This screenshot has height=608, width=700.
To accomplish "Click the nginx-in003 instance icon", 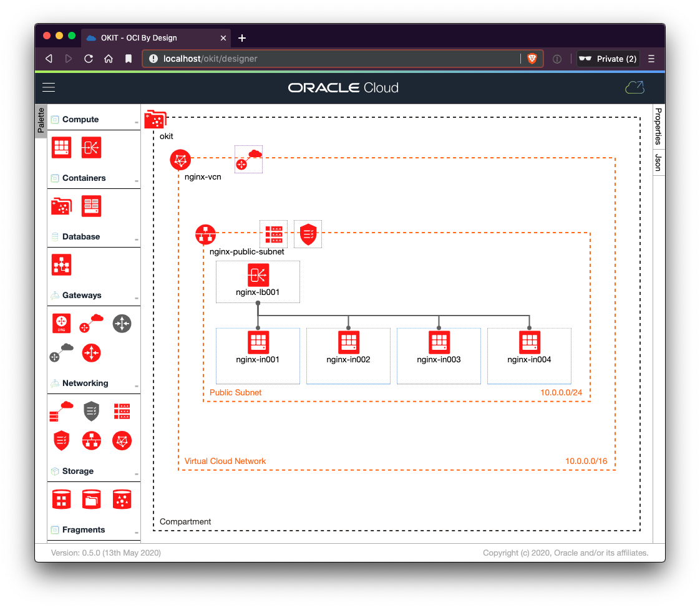I will coord(439,341).
